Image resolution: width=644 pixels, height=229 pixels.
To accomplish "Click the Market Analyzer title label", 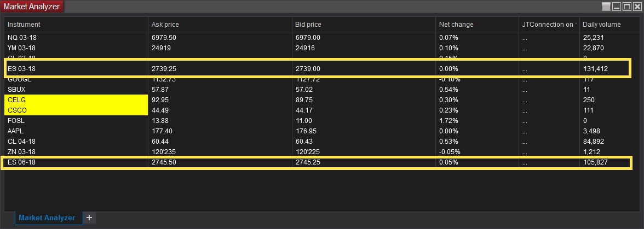I will (32, 7).
